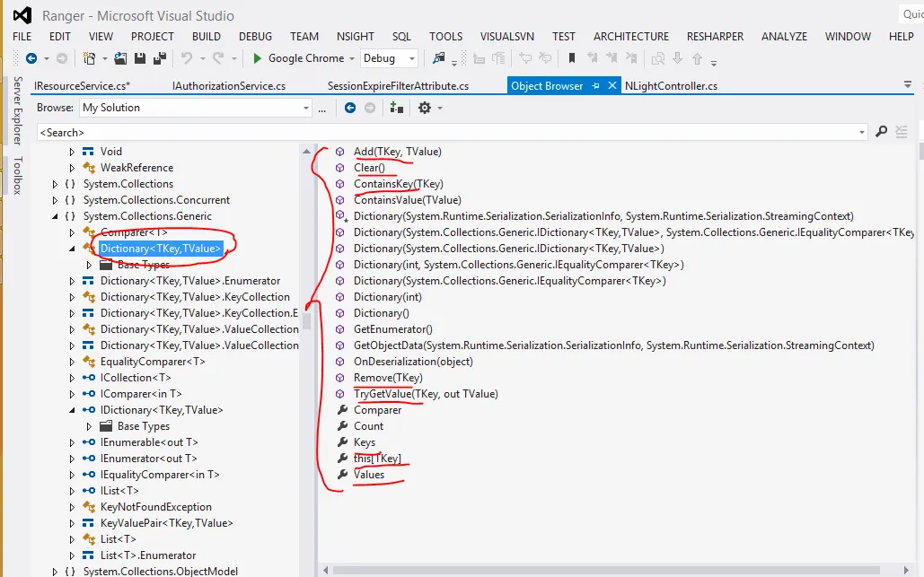Select EqualityComparer<T> in the tree
The height and width of the screenshot is (577, 924).
(x=153, y=362)
